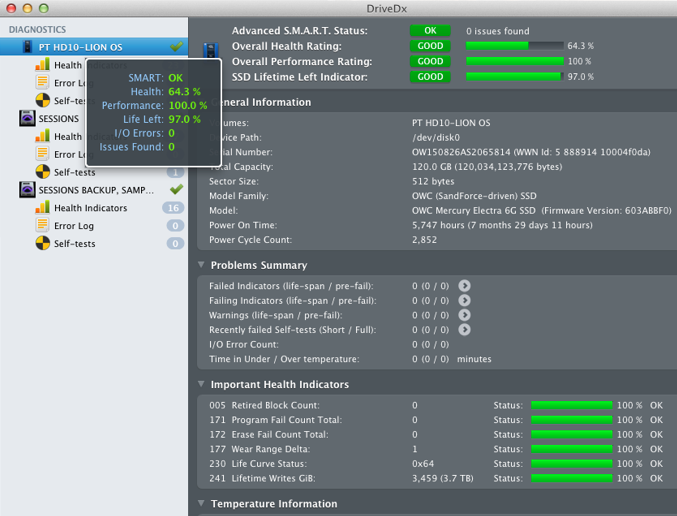The width and height of the screenshot is (677, 516).
Task: Click Life Curve Status value 0x64
Action: 423,464
